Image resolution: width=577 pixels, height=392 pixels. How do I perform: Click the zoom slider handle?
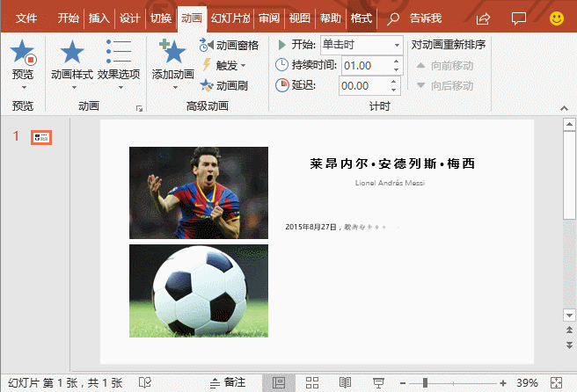coord(425,382)
